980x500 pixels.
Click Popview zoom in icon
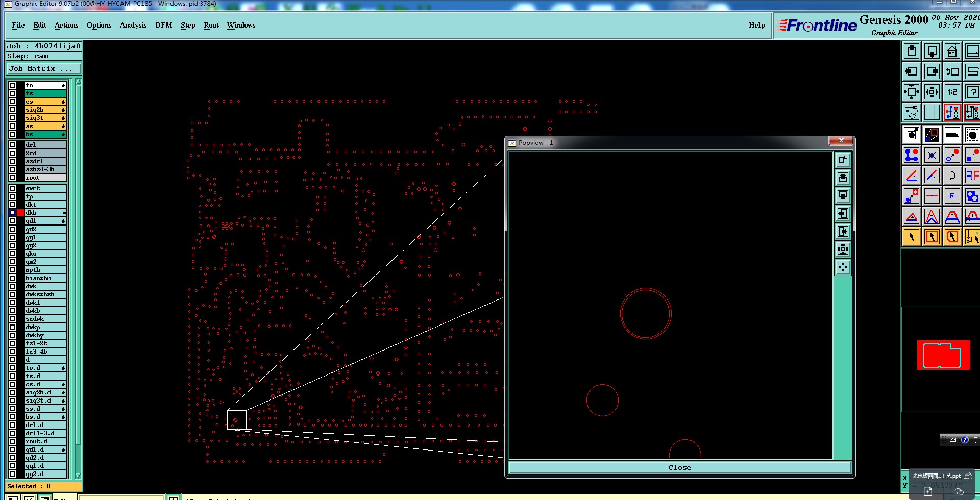click(x=843, y=249)
